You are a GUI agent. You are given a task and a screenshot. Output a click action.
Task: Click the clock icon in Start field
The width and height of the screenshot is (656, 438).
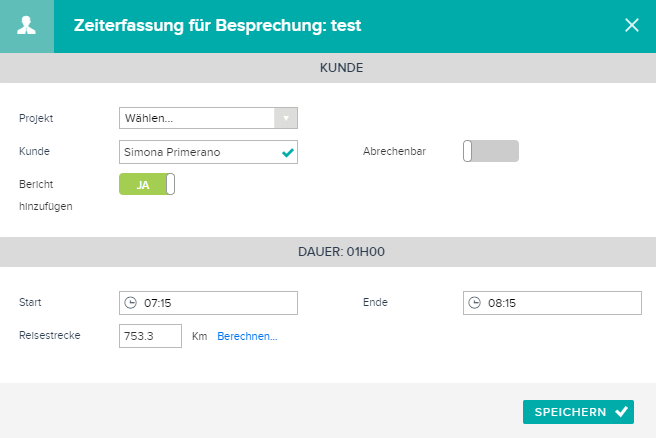click(131, 302)
